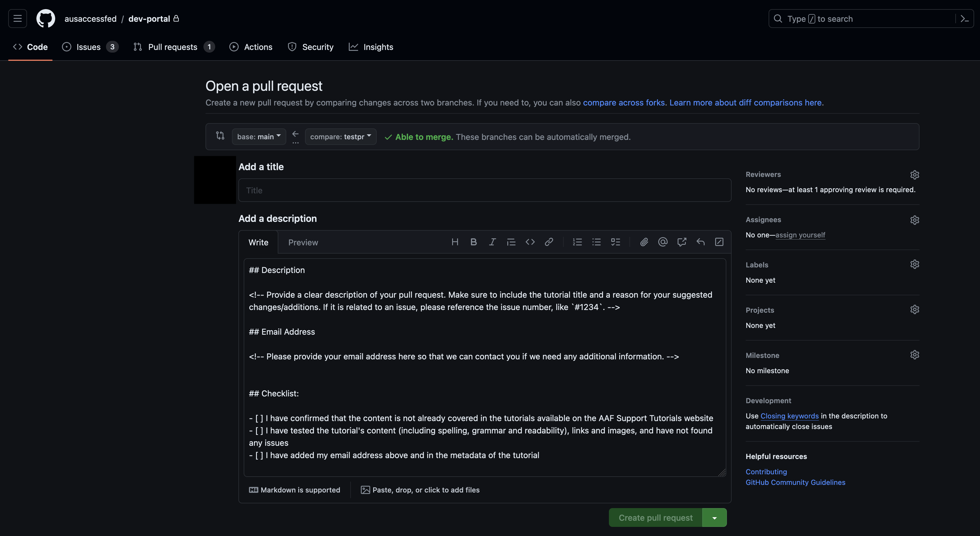
Task: Focus the pull request Title field
Action: click(x=485, y=190)
